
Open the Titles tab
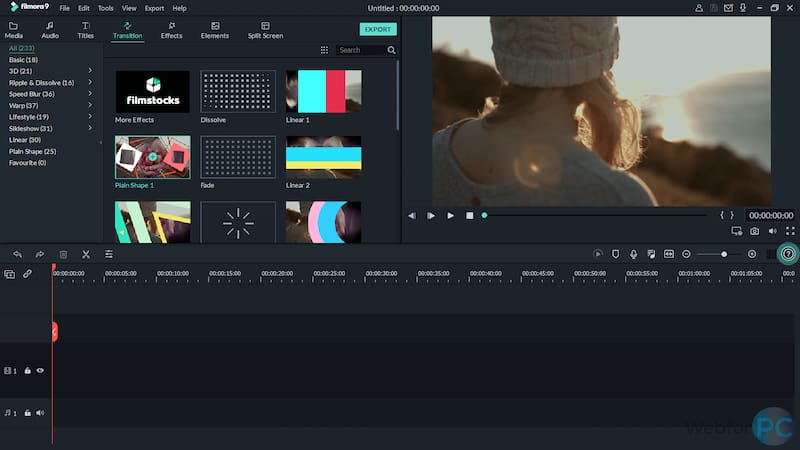pos(85,30)
